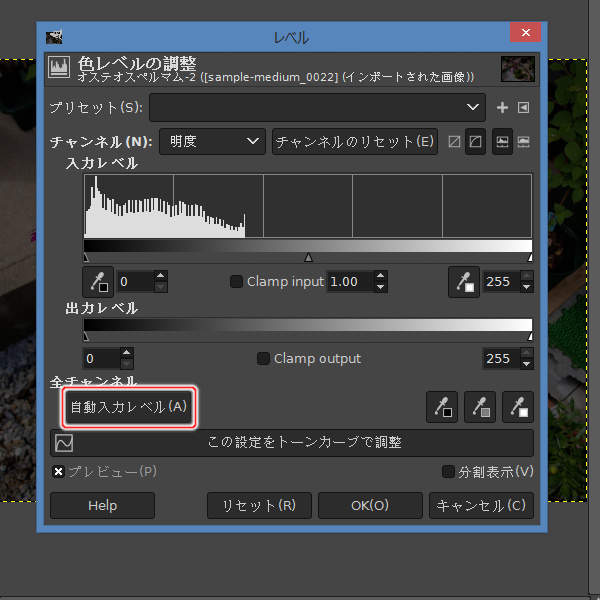Close the レベル dialog window
The image size is (600, 600).
click(x=525, y=33)
